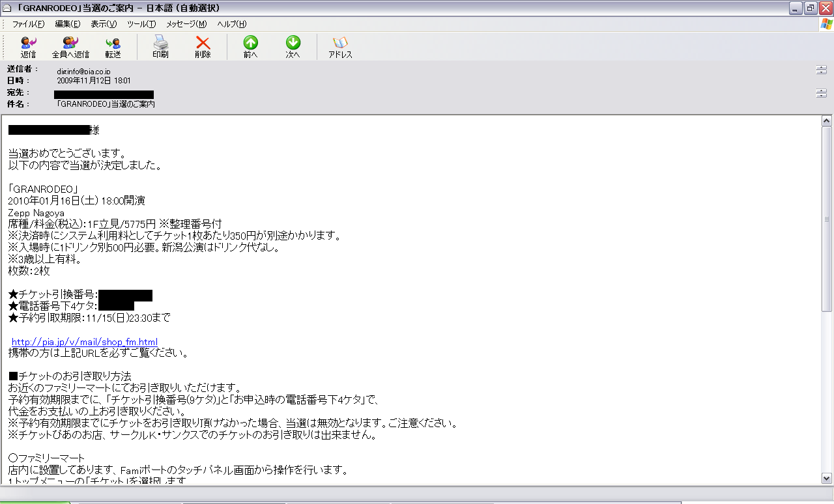The image size is (834, 504).
Task: Click the '★チケット引換番号:' label
Action: point(53,295)
